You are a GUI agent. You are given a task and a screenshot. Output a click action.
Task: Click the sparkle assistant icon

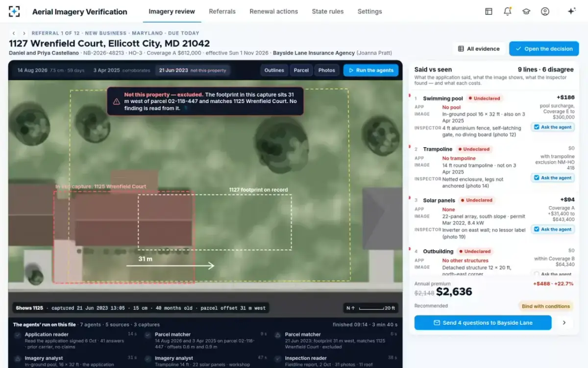tap(571, 11)
